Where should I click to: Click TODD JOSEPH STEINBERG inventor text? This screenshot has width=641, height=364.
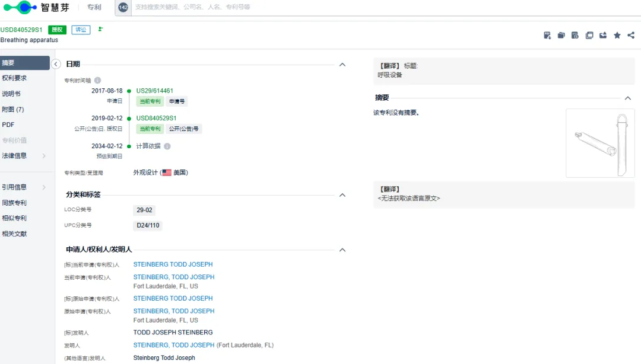click(173, 333)
